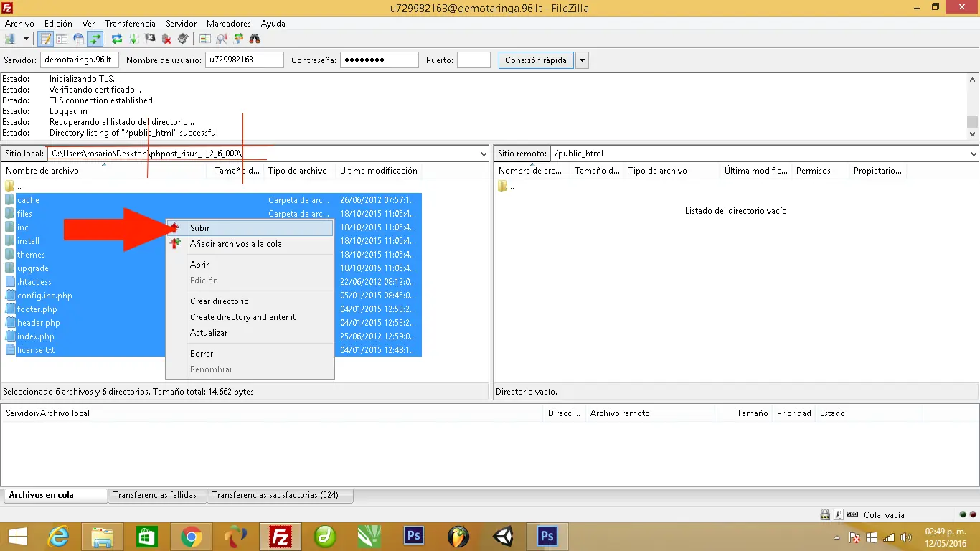
Task: Choose Borrar from the context menu
Action: tap(250, 354)
